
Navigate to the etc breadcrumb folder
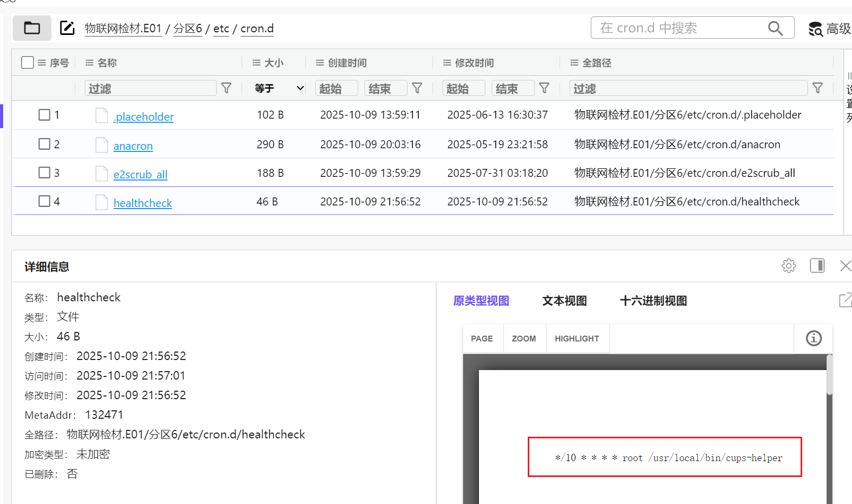pyautogui.click(x=221, y=29)
